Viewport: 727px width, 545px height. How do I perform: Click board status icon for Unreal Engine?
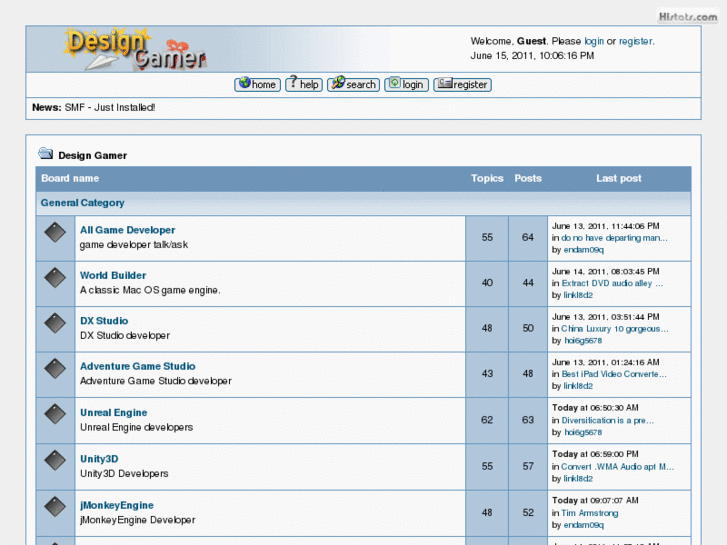[x=55, y=414]
